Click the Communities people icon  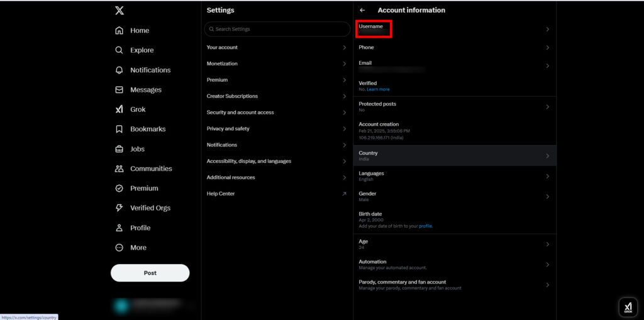pos(119,168)
